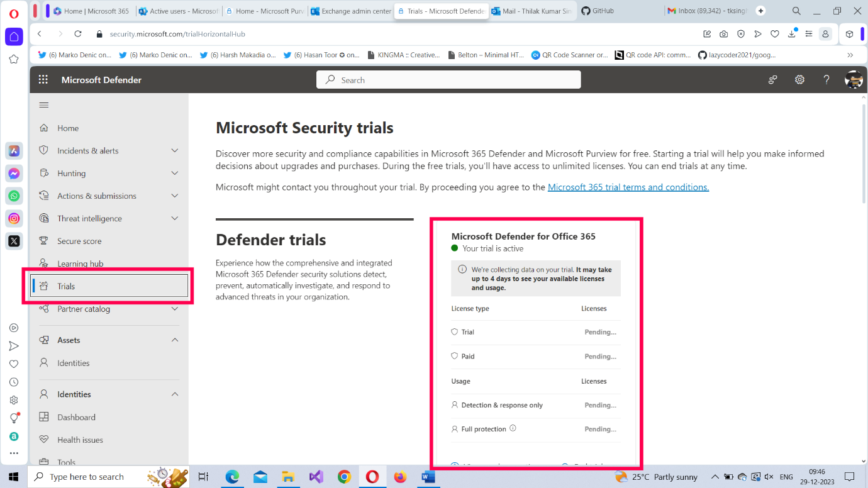Expand the Hunting section
The width and height of the screenshot is (868, 488).
(x=175, y=173)
